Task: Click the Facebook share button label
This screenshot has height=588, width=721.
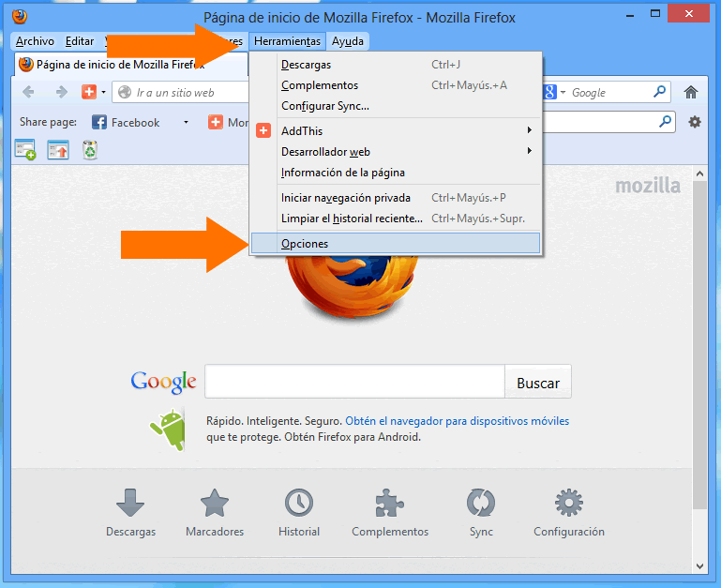Action: [x=135, y=123]
